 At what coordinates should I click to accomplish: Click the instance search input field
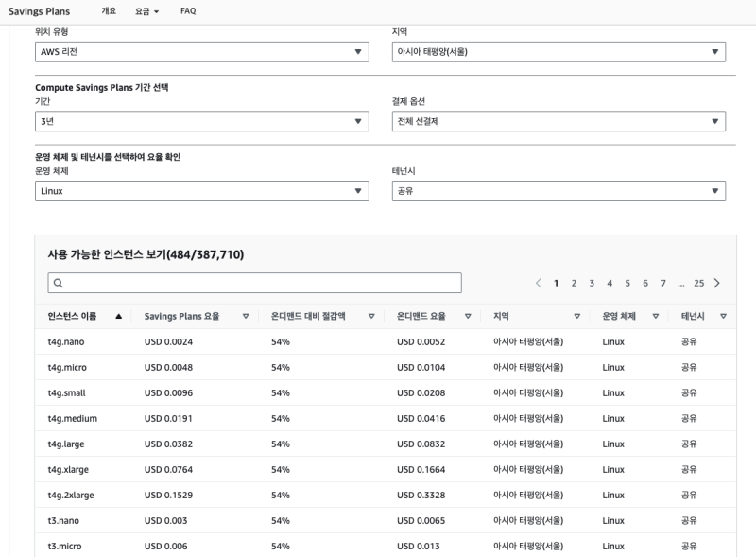[255, 283]
